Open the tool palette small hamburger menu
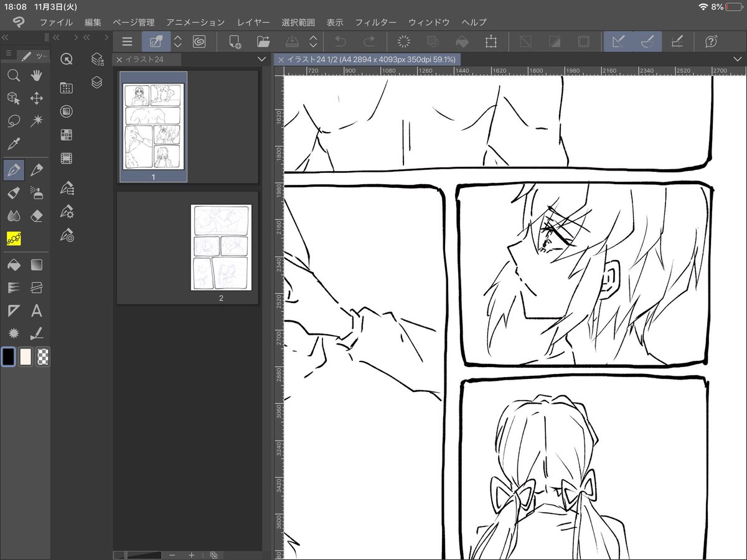This screenshot has height=560, width=747. [9, 54]
